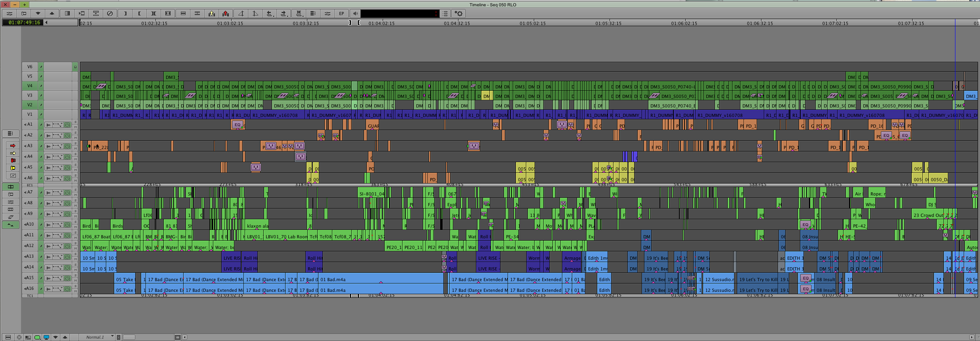Click the EC1 edgecode track label
The height and width of the screenshot is (341, 980).
(x=30, y=185)
